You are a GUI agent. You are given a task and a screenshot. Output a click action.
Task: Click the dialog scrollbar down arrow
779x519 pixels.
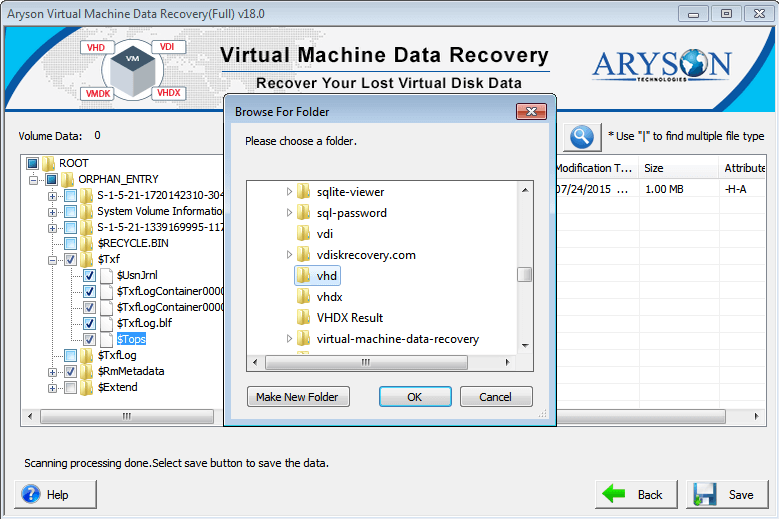click(x=525, y=345)
